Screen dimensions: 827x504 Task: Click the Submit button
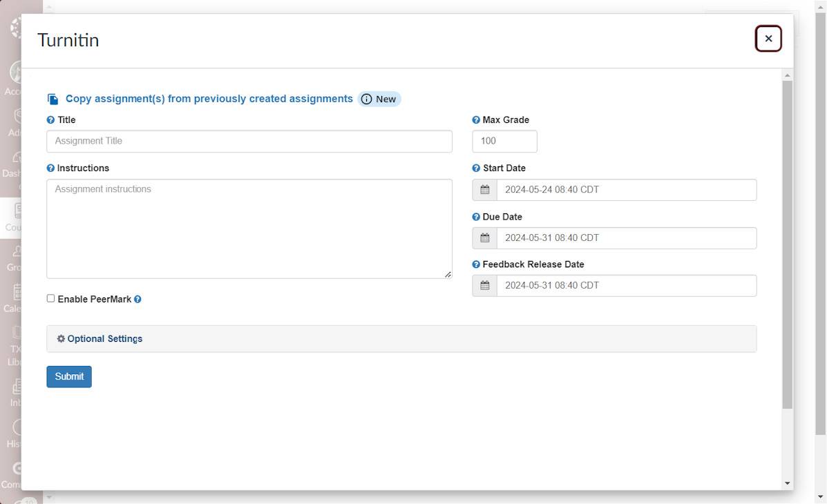coord(69,376)
